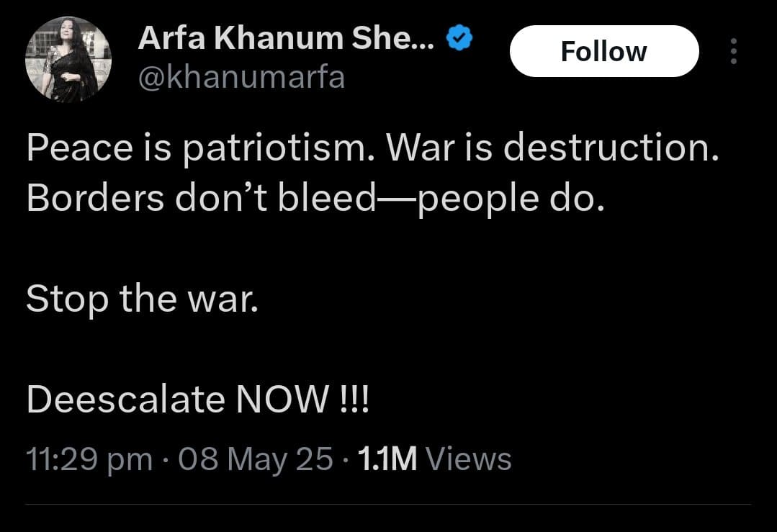Screen dimensions: 777x532
Task: Click the date 08 May 25
Action: pyautogui.click(x=256, y=459)
